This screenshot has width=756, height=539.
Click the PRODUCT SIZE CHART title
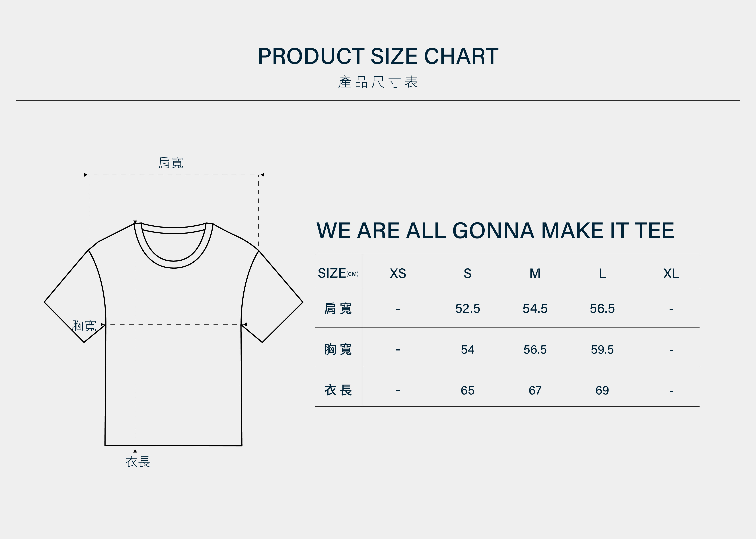pyautogui.click(x=378, y=56)
